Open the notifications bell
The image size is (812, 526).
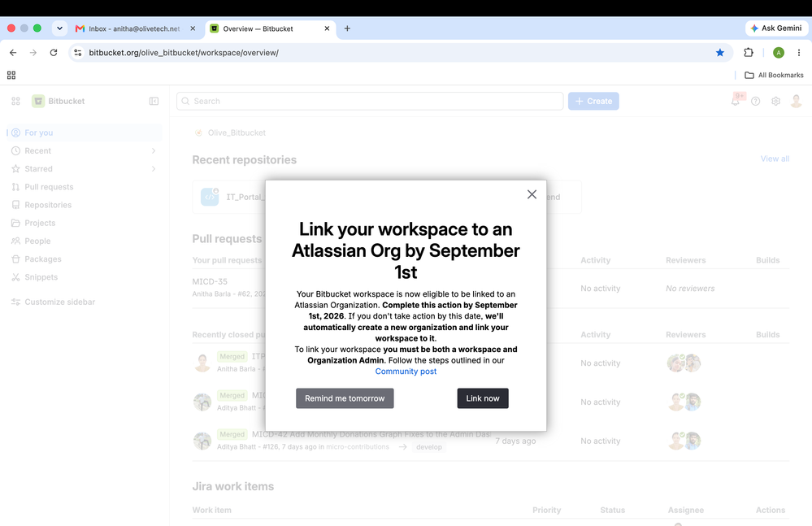click(x=736, y=101)
